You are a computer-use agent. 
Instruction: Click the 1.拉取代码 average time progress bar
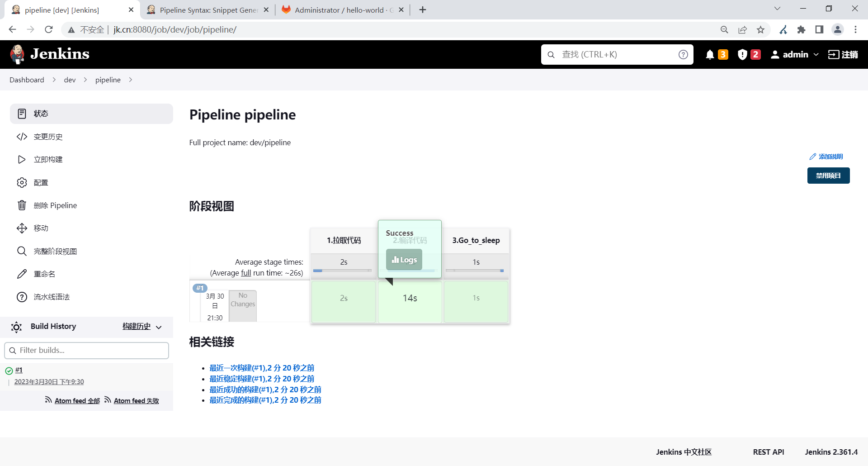[342, 271]
